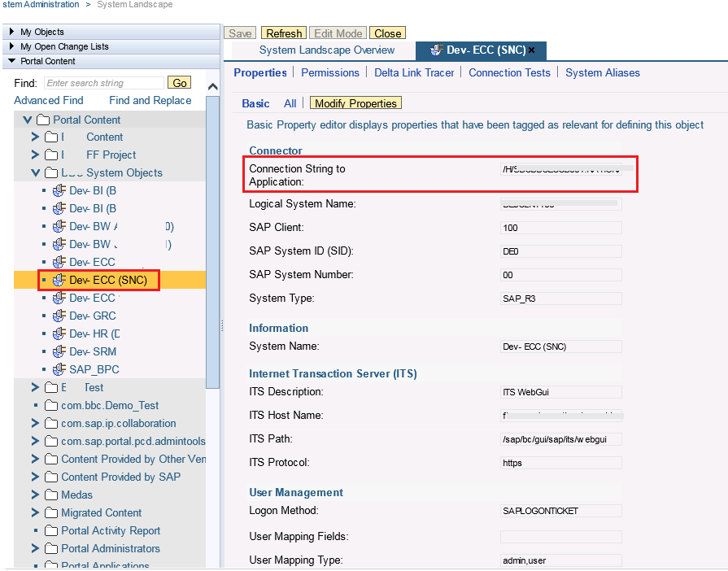Click the Portal Administrators folder icon

point(52,548)
